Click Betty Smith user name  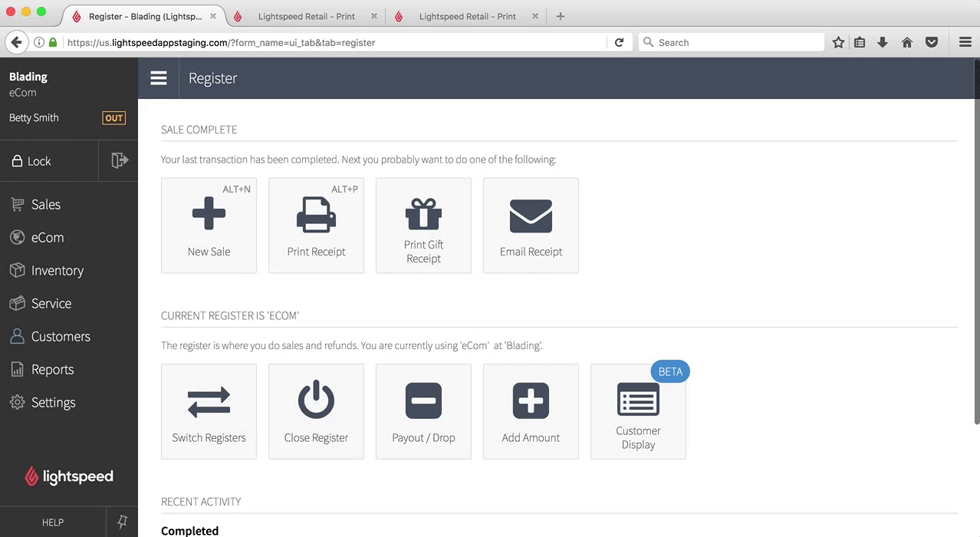point(34,117)
